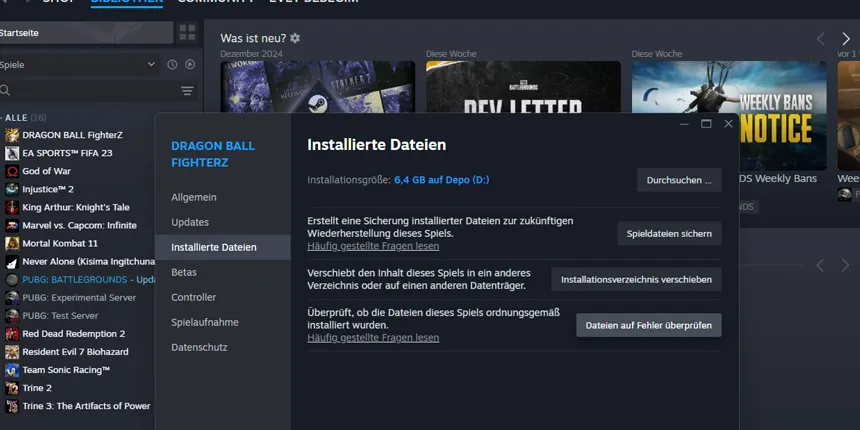Select God of War in library list
Viewport: 860px width, 430px height.
47,171
